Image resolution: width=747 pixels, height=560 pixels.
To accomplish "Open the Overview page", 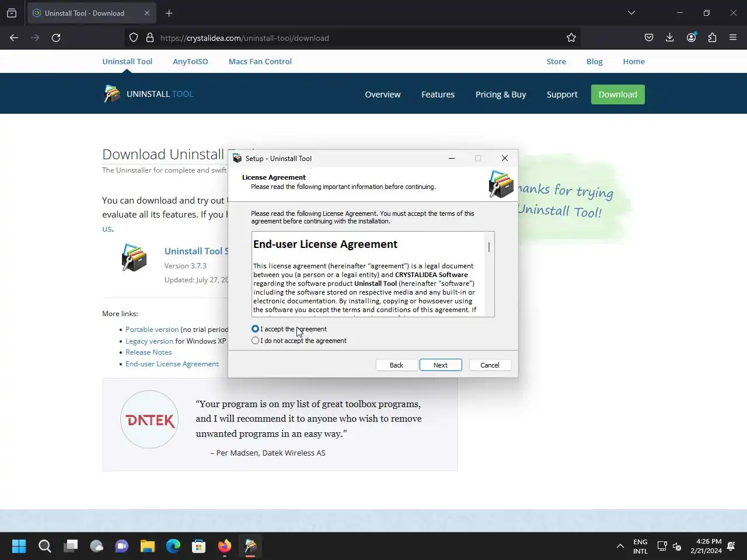I will [383, 94].
